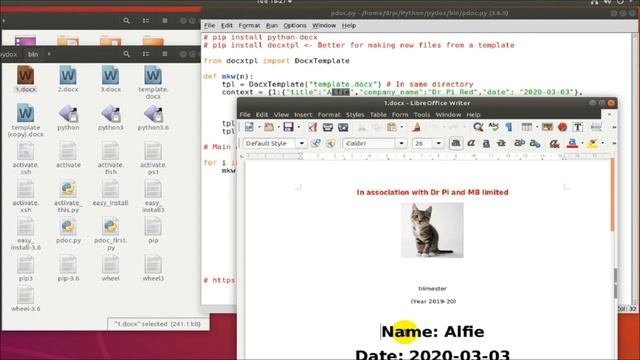Click the Paste clipboard icon

[391, 127]
